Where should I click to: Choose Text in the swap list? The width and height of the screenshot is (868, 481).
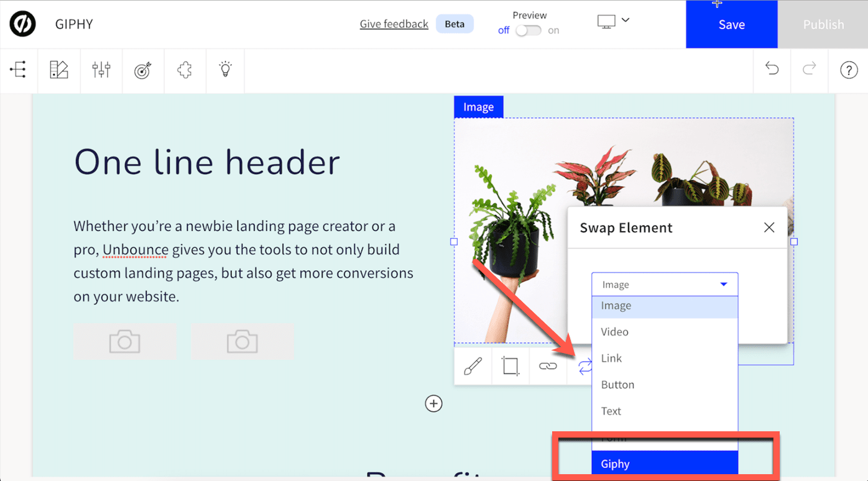[665, 411]
